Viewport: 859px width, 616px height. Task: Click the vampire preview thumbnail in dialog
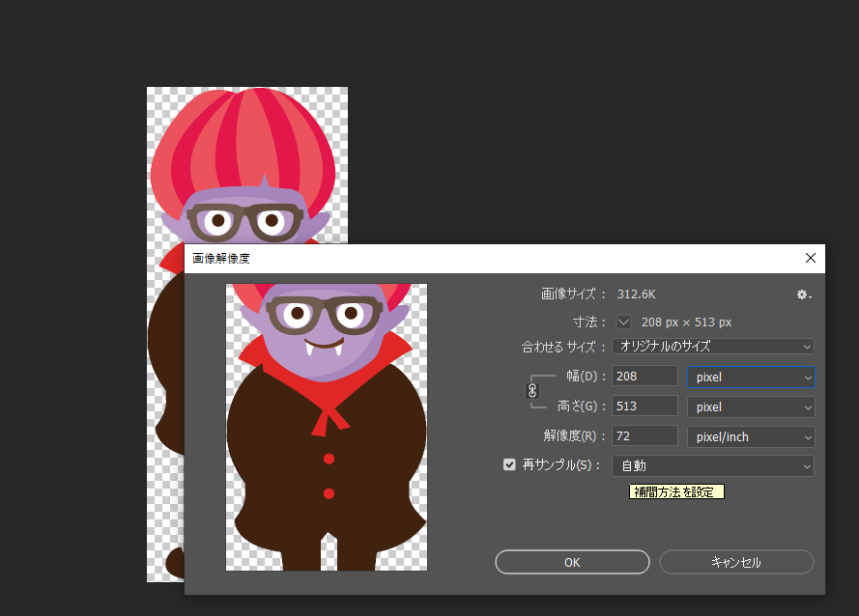pos(327,427)
